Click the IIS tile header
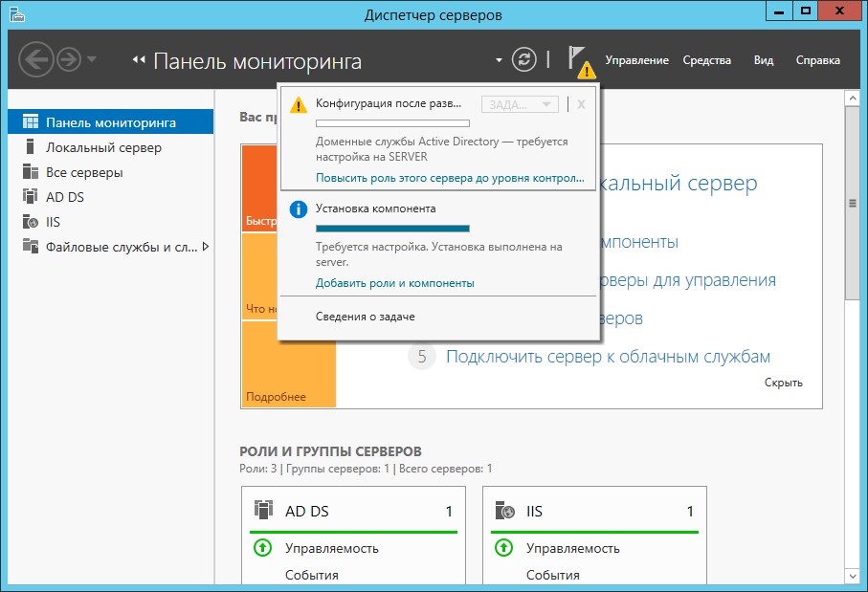Image resolution: width=868 pixels, height=592 pixels. pos(594,511)
